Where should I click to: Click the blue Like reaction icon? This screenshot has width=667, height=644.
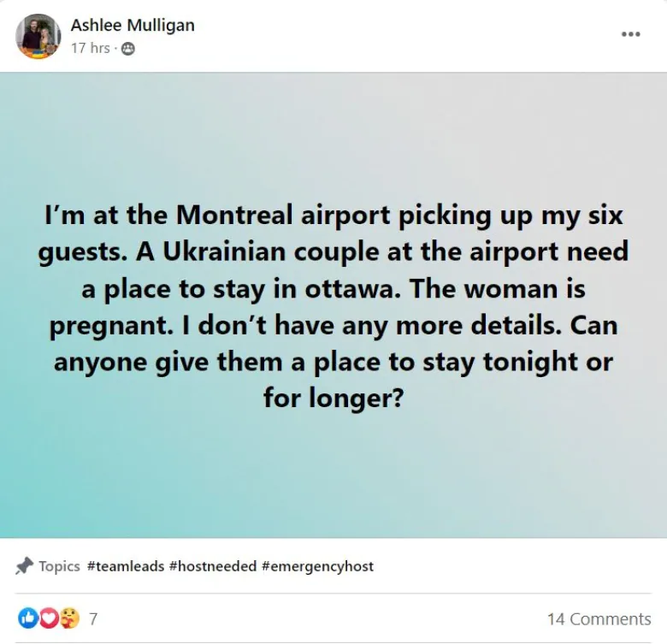[x=27, y=618]
